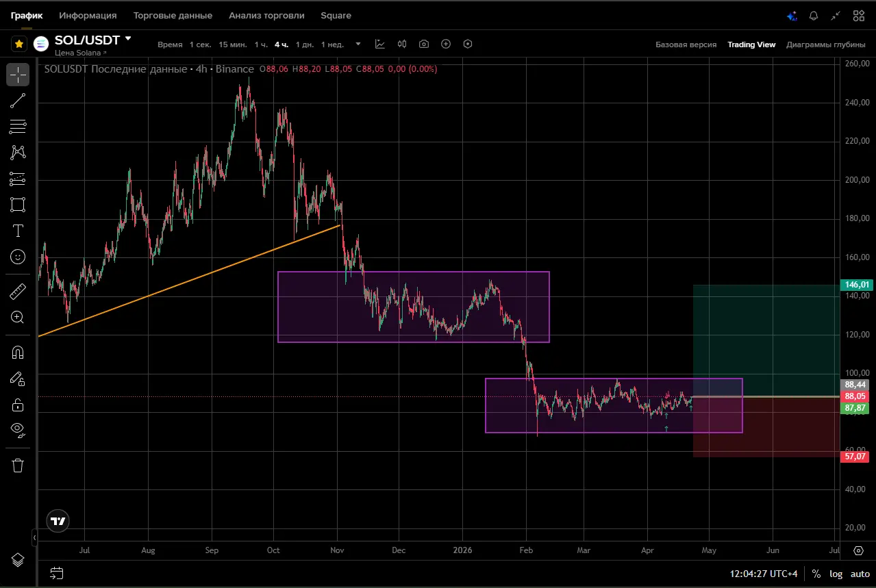Screen dimensions: 876x588
Task: Toggle percentage scale with the % button
Action: pos(816,574)
